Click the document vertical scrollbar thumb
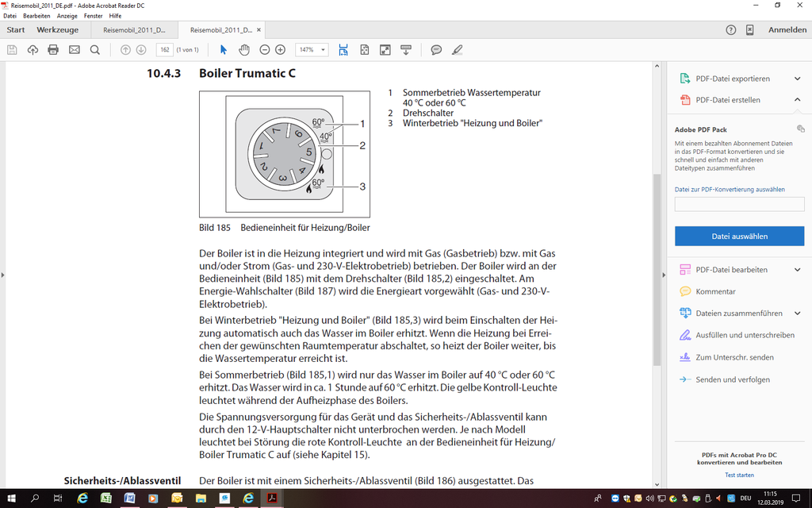812x508 pixels. pos(657,270)
